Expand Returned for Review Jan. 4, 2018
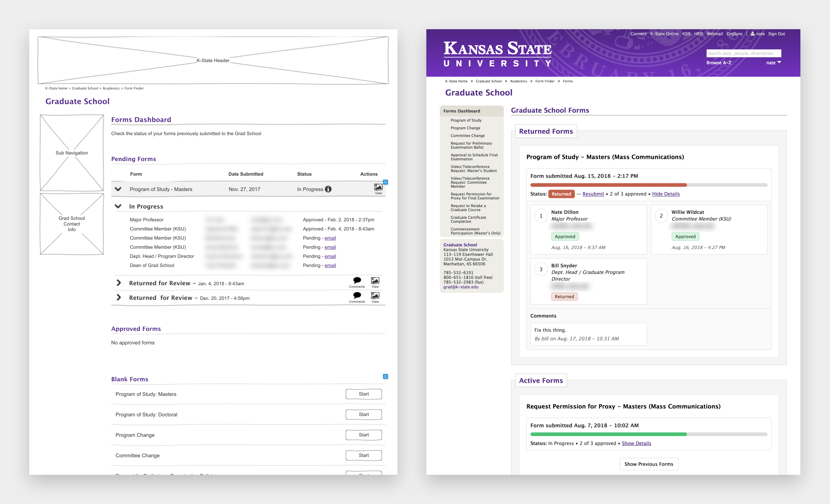 pos(118,283)
